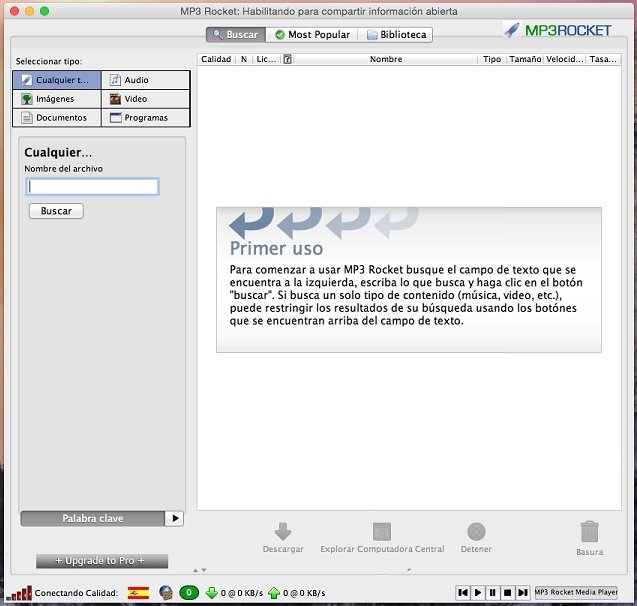Click the MP3 Rocket Media Player display
Viewport: 637px width, 606px height.
coord(576,592)
